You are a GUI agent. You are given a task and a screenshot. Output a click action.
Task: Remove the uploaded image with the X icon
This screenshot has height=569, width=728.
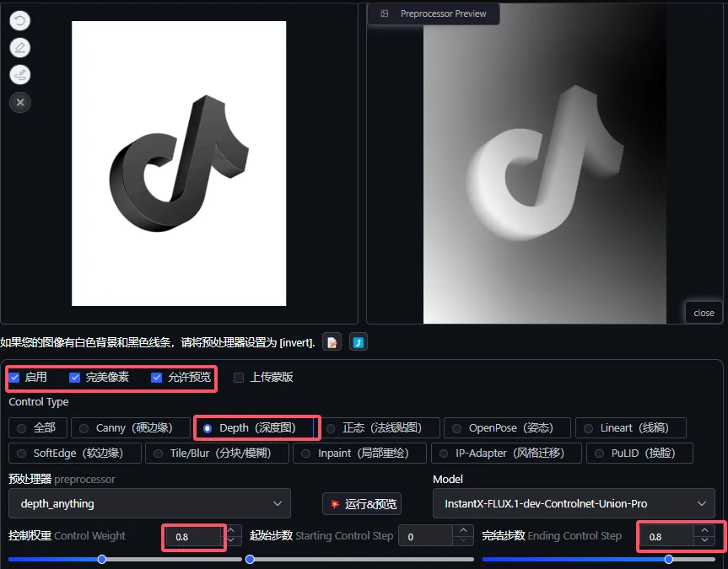20,102
